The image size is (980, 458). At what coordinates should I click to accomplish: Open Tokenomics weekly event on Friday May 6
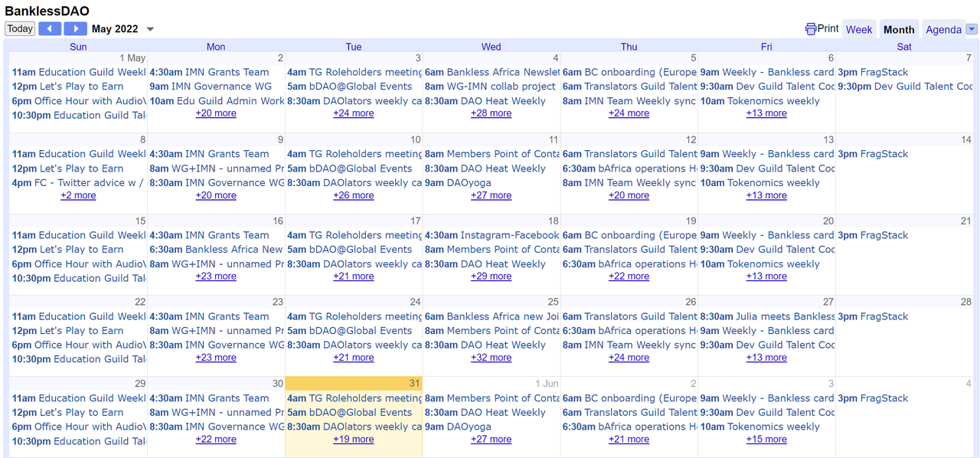point(759,101)
